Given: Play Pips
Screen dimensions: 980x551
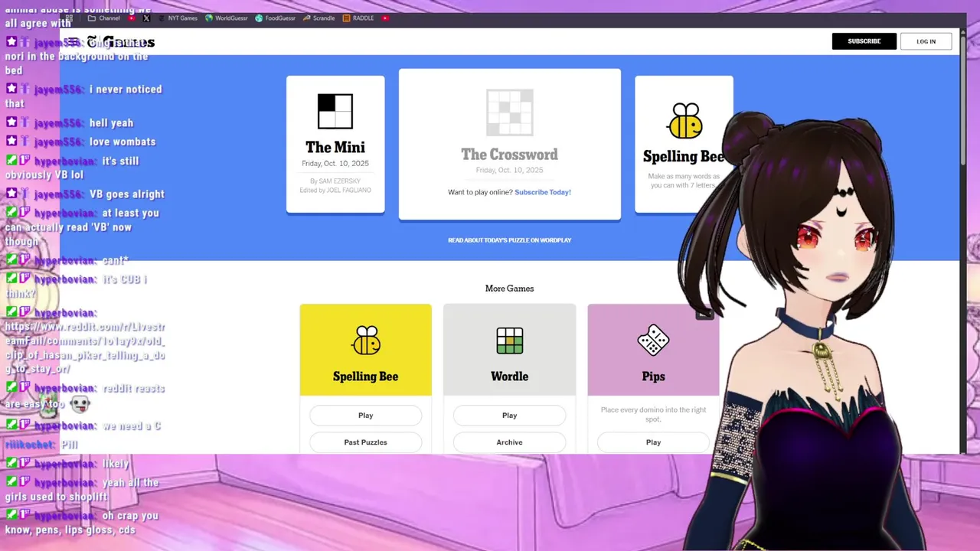Looking at the screenshot, I should 653,442.
